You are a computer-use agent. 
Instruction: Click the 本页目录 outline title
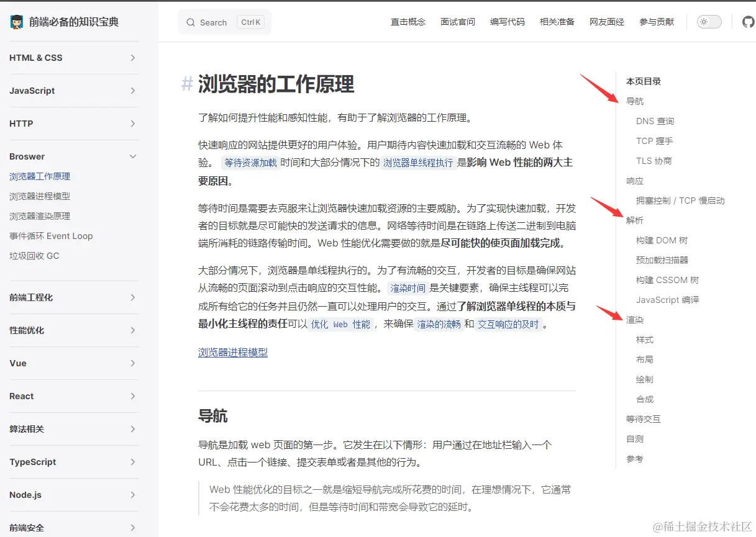click(x=644, y=81)
